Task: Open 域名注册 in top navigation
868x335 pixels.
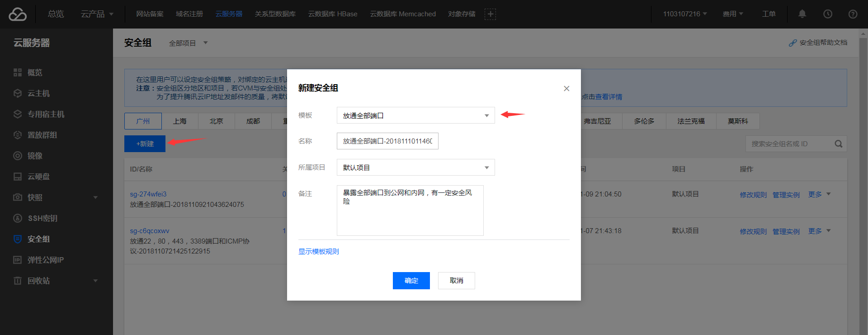Action: pyautogui.click(x=189, y=14)
